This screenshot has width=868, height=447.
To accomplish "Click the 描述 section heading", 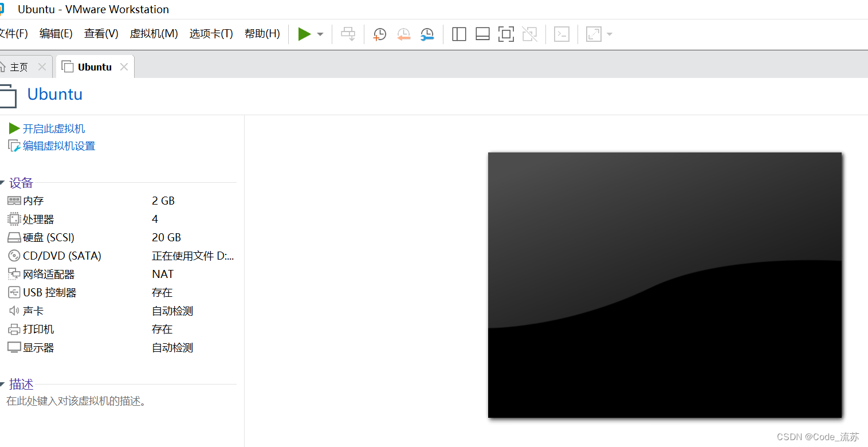I will pos(21,385).
